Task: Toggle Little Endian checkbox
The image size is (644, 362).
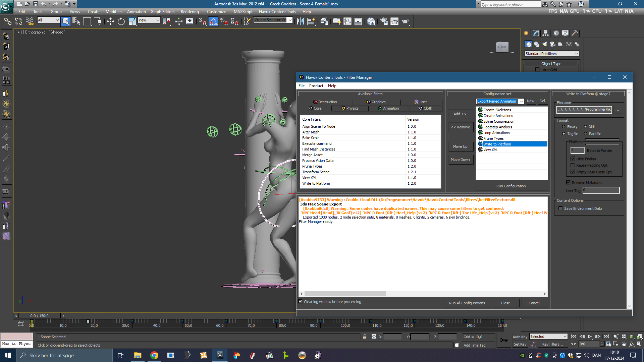Action: coord(573,159)
